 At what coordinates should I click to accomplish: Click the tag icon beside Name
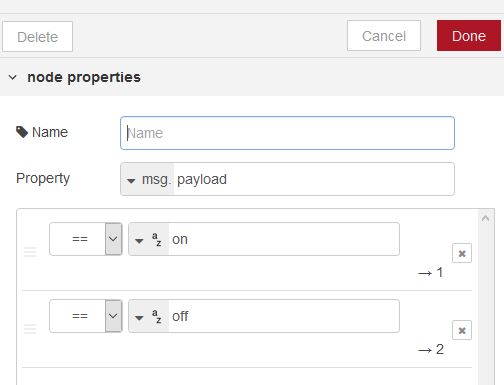(22, 132)
